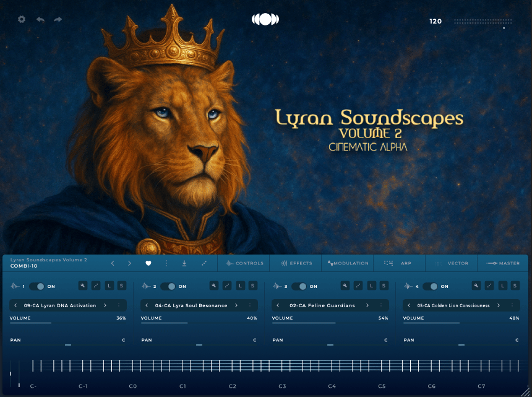Select next sound after Feline Guardians

(367, 305)
